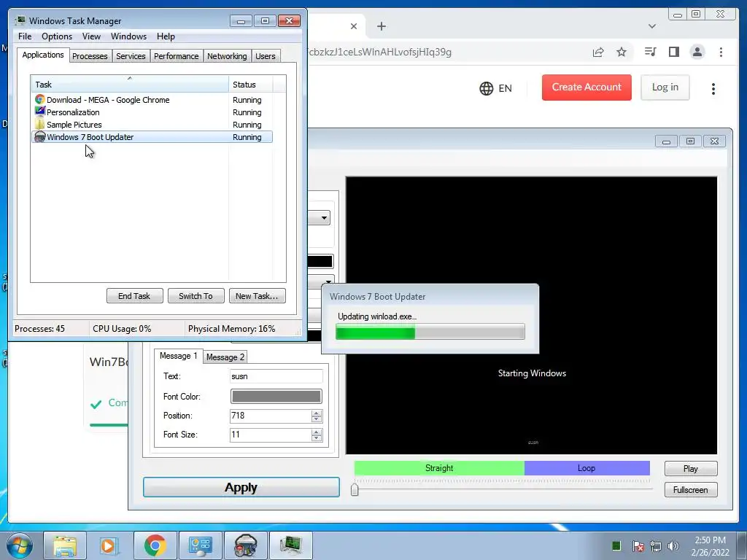Open Task Manager Help menu
Viewport: 747px width, 560px height.
(x=166, y=36)
